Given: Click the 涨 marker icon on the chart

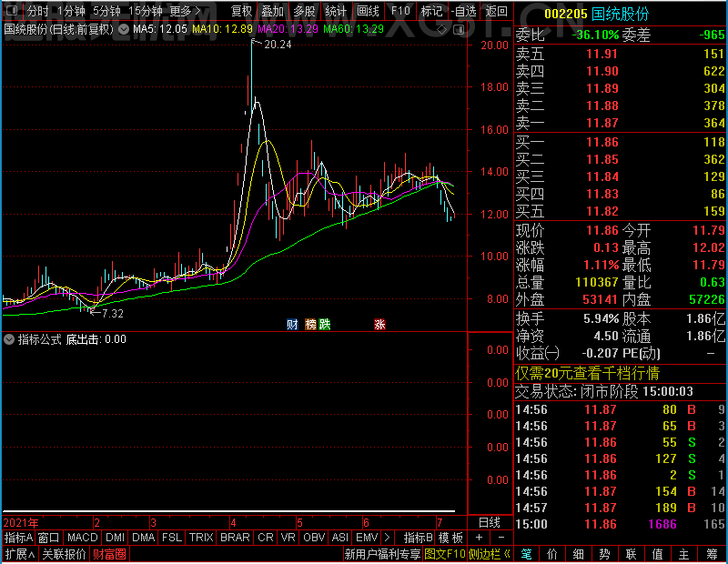Looking at the screenshot, I should [379, 324].
